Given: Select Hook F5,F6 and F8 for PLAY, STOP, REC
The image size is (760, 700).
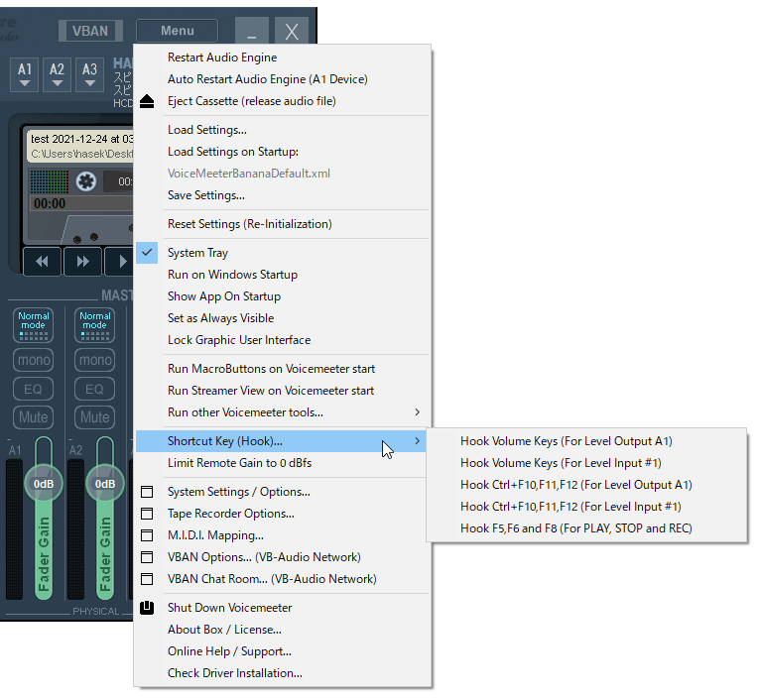Looking at the screenshot, I should [586, 528].
